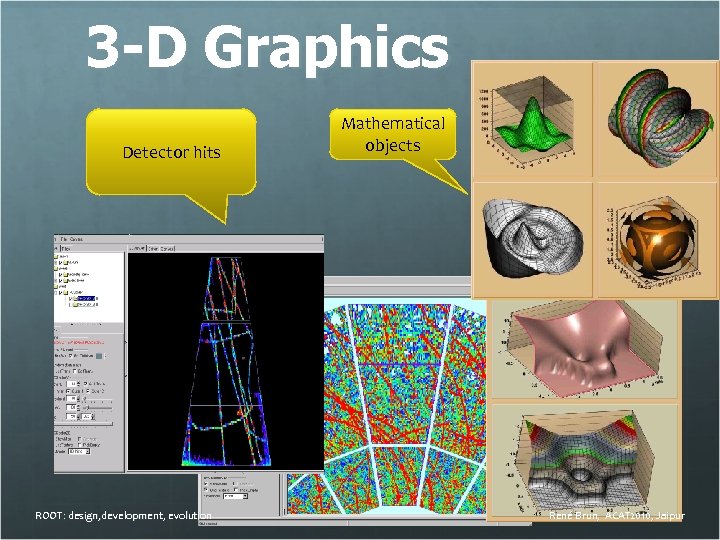Click the 3D Gaussian green surface plot thumbnail
The width and height of the screenshot is (720, 540).
[x=532, y=120]
